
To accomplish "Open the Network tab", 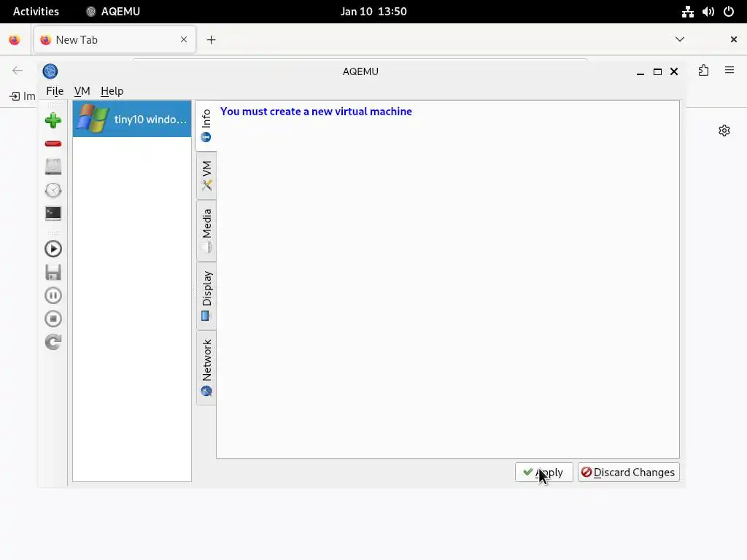I will tap(206, 367).
